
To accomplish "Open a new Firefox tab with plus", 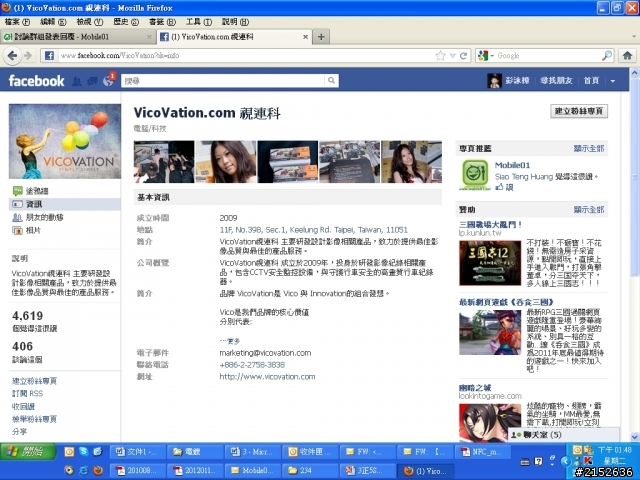I will [321, 37].
